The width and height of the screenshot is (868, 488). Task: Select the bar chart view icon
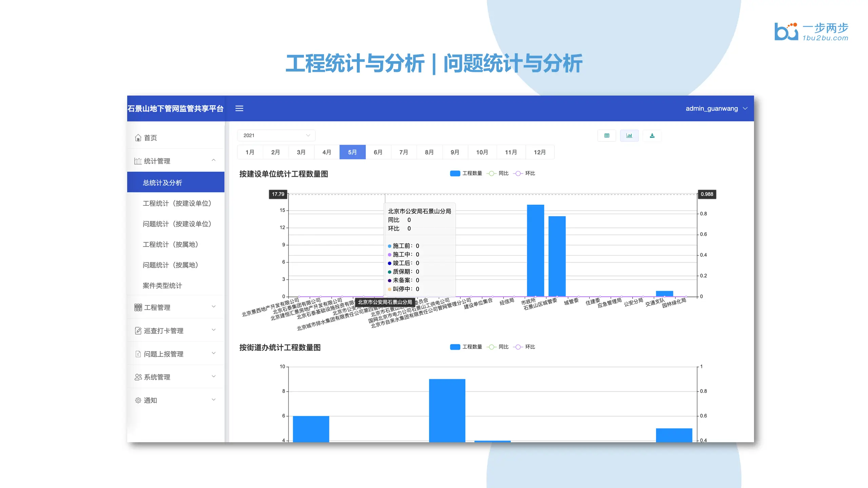[629, 136]
